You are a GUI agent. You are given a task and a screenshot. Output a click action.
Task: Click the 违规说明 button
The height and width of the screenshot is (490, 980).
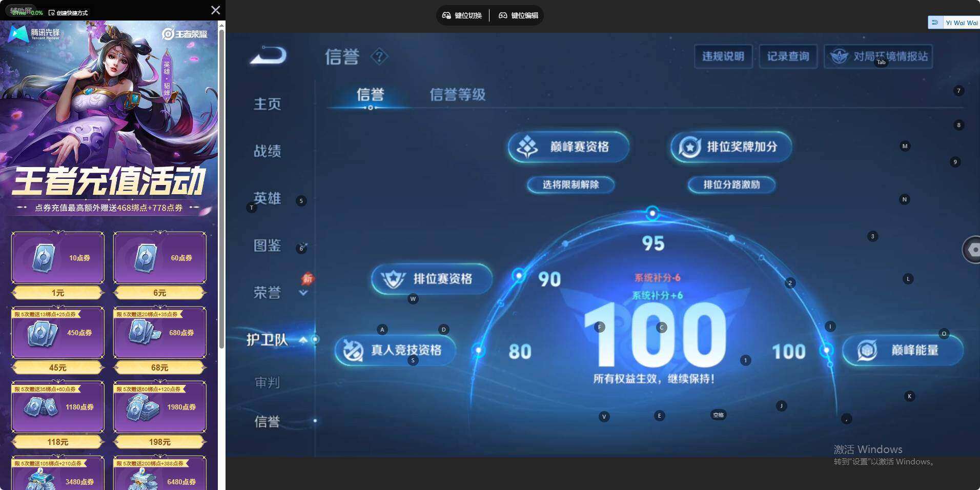[x=723, y=56]
